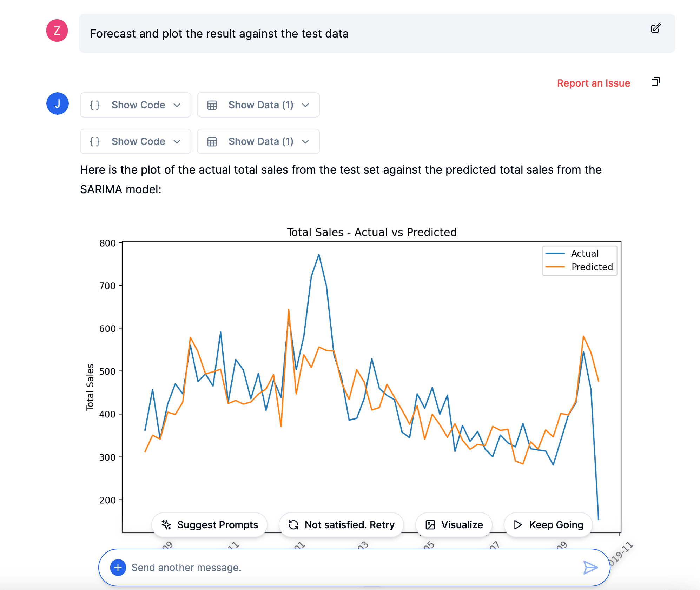Image resolution: width=700 pixels, height=590 pixels.
Task: Click the blue Actual legend line
Action: (x=555, y=253)
